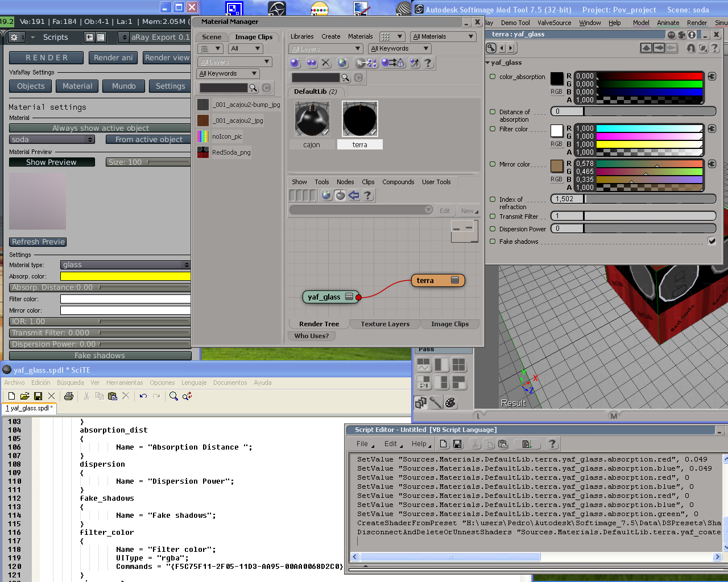
Task: Click the material library search magnifier icon
Action: tap(345, 78)
